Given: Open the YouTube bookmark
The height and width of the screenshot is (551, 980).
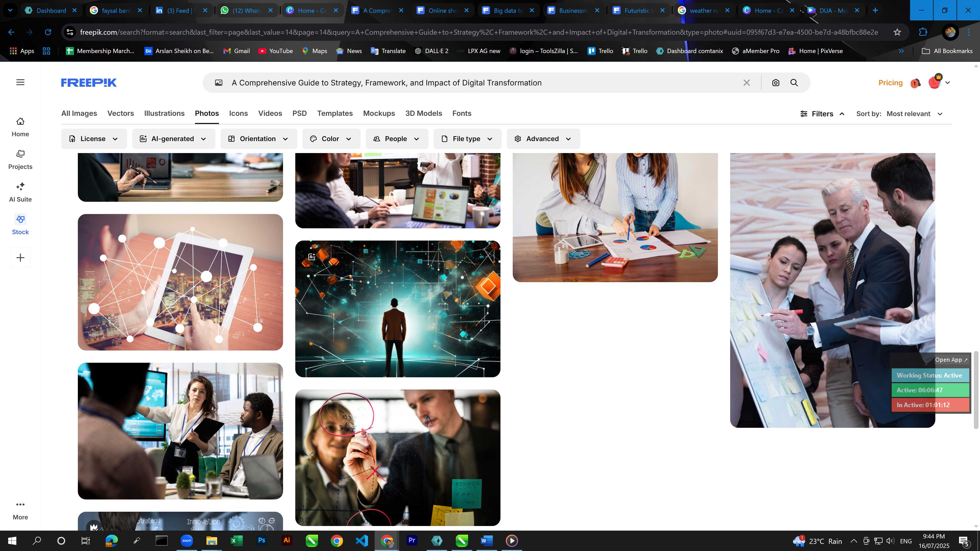Looking at the screenshot, I should [x=275, y=51].
